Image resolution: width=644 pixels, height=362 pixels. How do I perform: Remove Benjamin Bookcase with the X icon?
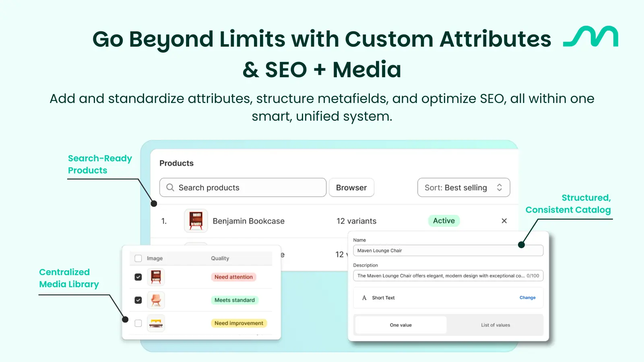504,221
